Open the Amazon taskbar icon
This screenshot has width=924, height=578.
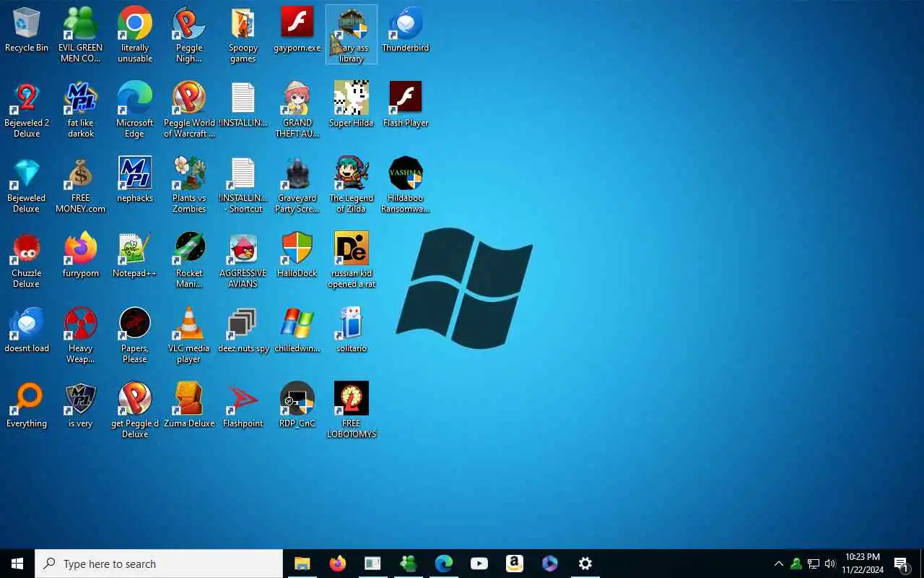(x=515, y=564)
